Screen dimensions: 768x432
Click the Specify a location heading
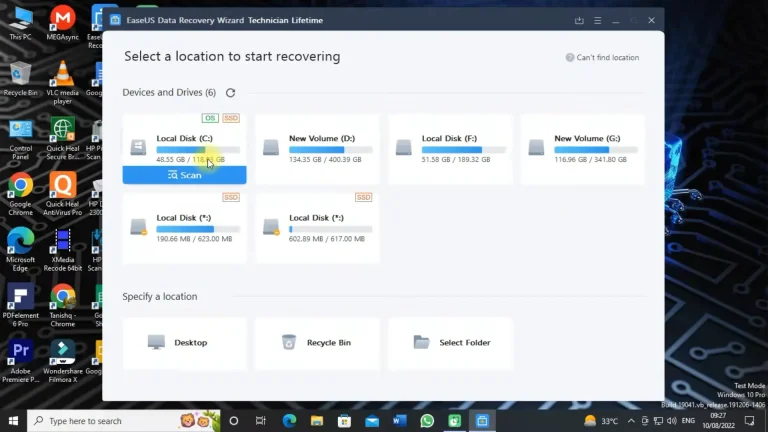click(x=160, y=296)
